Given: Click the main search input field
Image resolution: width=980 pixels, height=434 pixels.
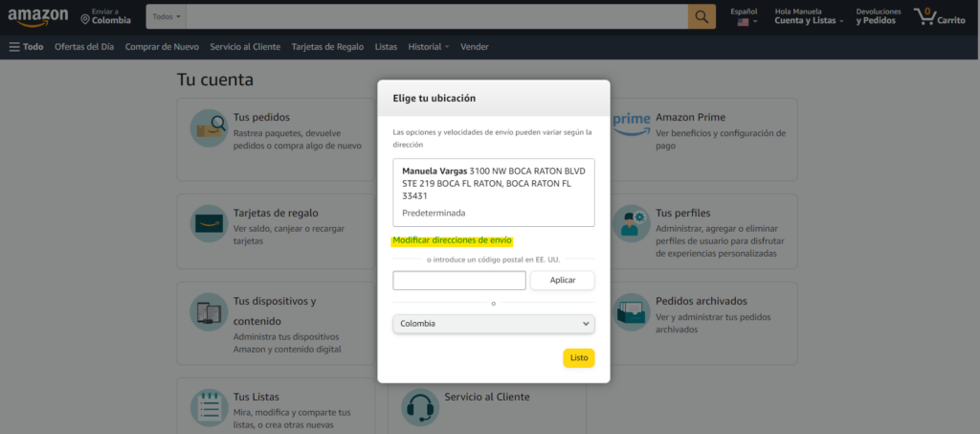Looking at the screenshot, I should [436, 16].
